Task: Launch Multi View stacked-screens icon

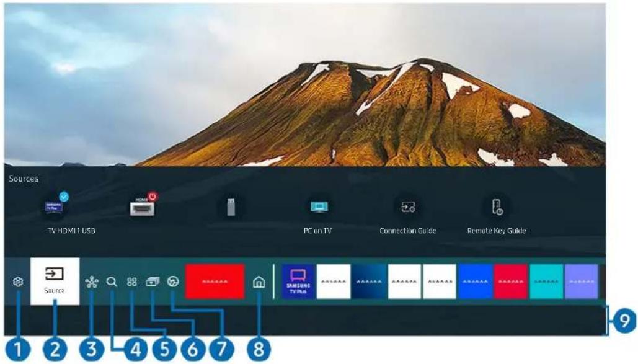Action: tap(153, 282)
